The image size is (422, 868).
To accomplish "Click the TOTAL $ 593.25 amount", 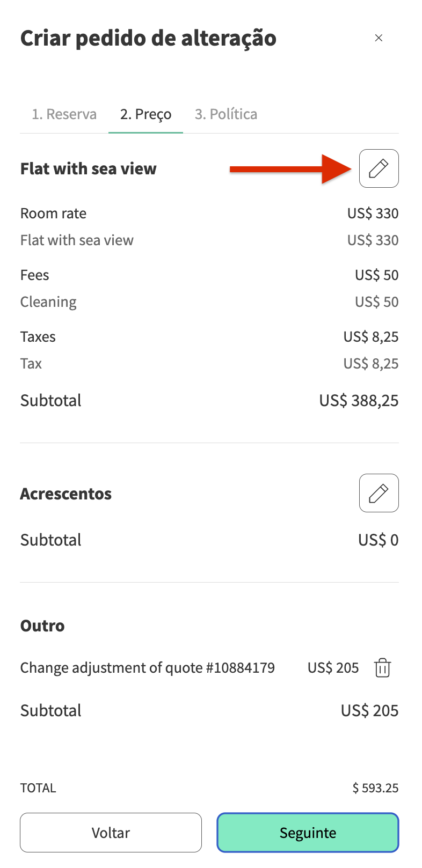I will pyautogui.click(x=375, y=788).
